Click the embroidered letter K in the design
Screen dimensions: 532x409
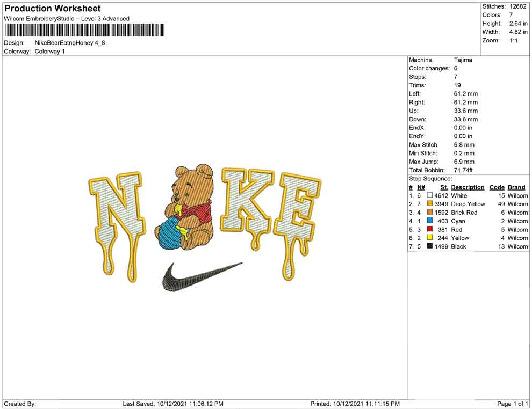click(247, 208)
